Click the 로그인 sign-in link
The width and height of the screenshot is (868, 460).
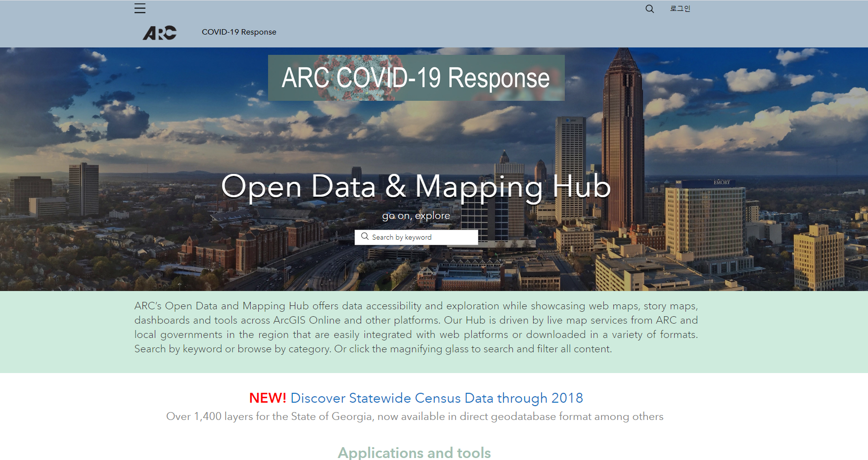[x=680, y=9]
